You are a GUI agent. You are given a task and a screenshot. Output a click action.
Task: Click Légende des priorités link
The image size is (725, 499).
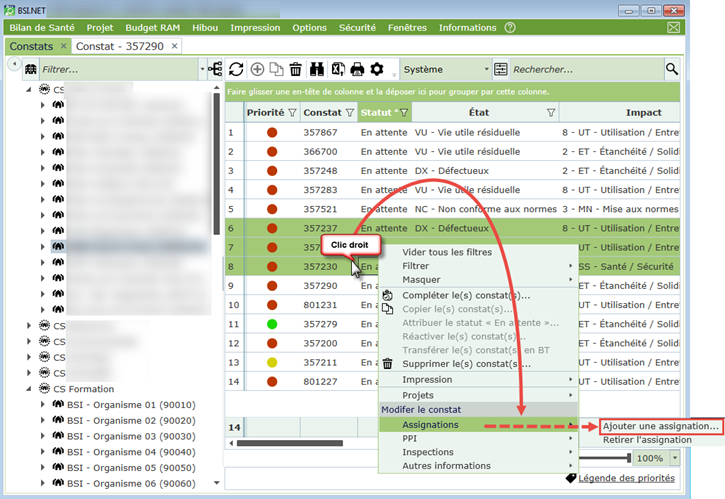(626, 478)
